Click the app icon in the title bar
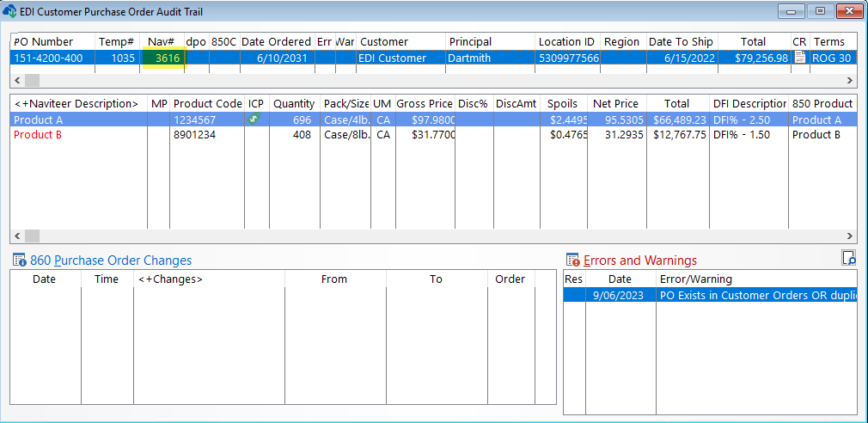 click(x=9, y=10)
